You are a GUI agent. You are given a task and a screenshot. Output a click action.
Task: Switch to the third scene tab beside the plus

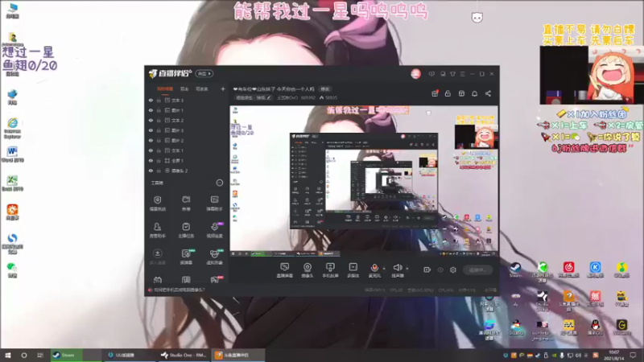pos(202,89)
